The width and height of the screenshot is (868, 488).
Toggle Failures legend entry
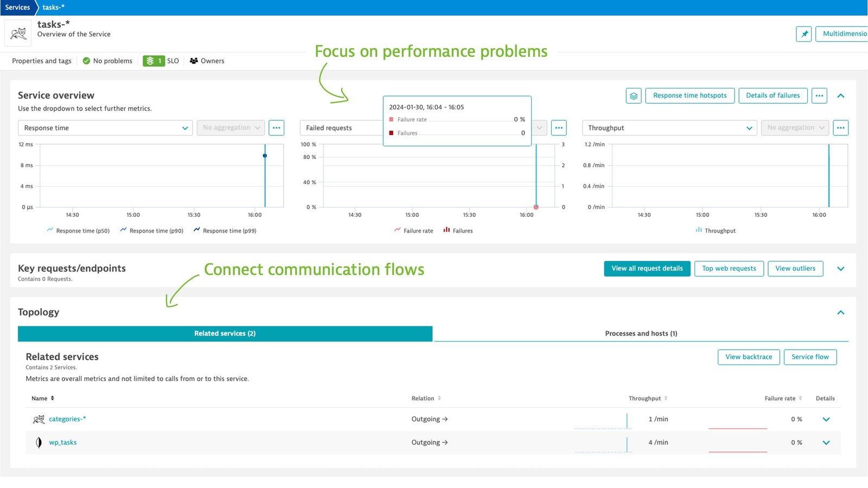458,230
